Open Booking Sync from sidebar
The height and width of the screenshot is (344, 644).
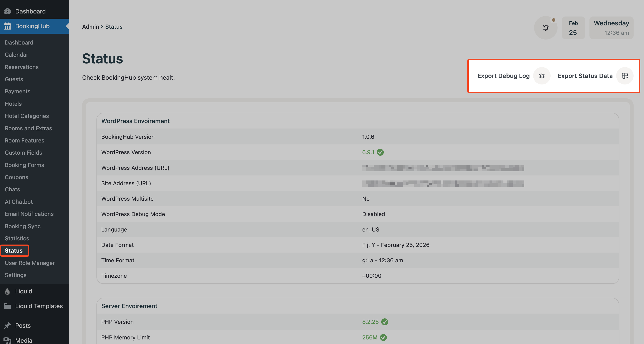click(23, 226)
